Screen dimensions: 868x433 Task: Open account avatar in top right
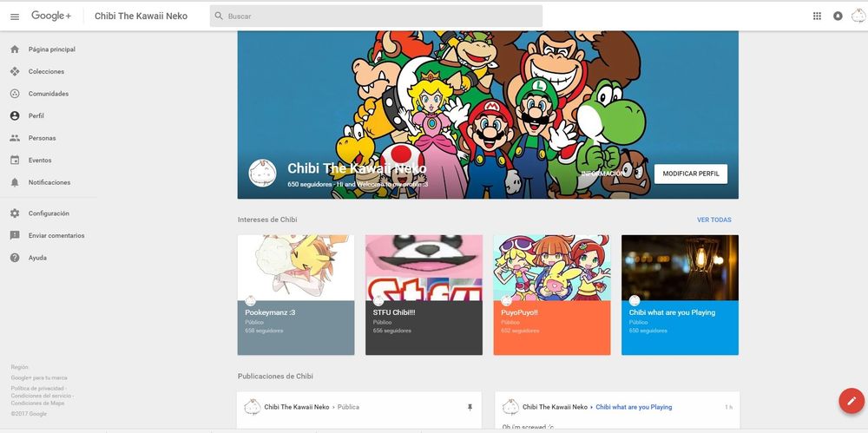coord(858,16)
